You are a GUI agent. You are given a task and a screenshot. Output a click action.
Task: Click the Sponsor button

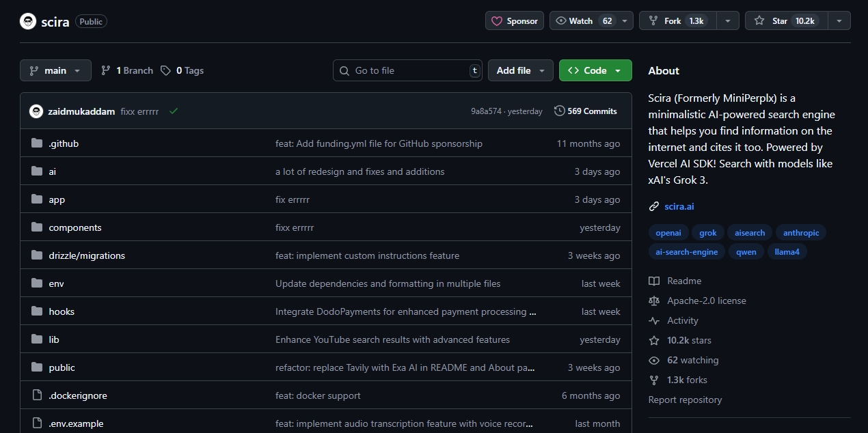515,21
